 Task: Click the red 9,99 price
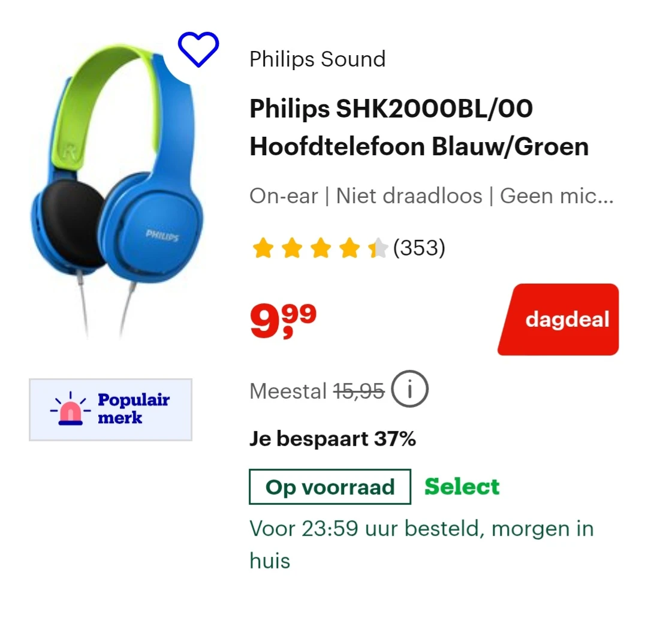point(284,321)
